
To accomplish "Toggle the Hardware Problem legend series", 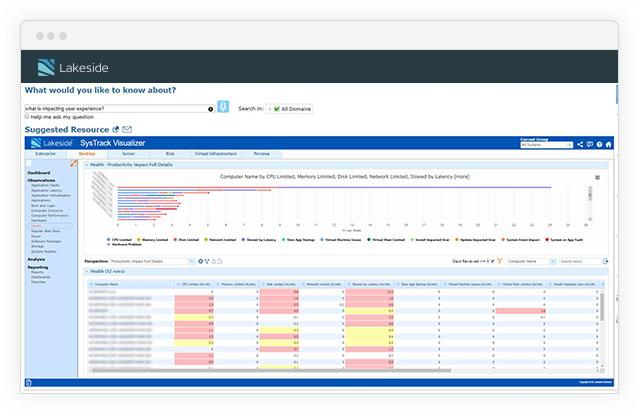I will pyautogui.click(x=124, y=244).
